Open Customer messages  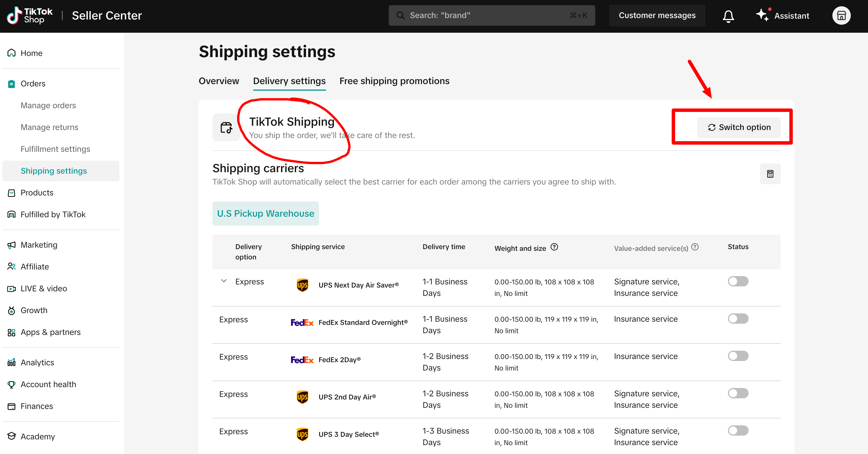click(x=657, y=15)
